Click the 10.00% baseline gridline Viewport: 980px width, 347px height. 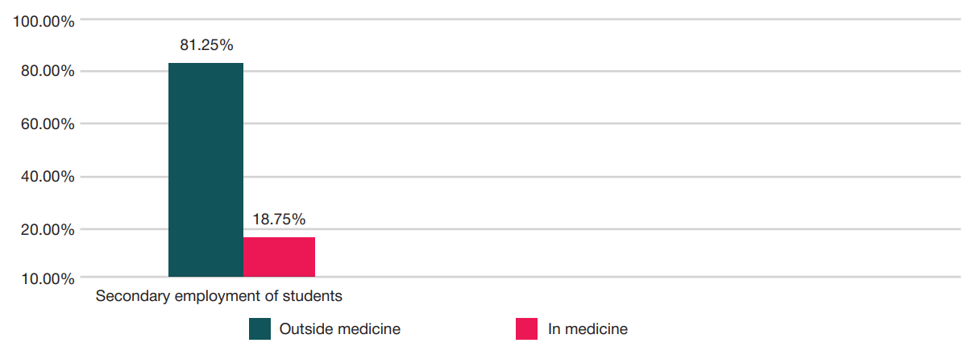click(x=521, y=278)
